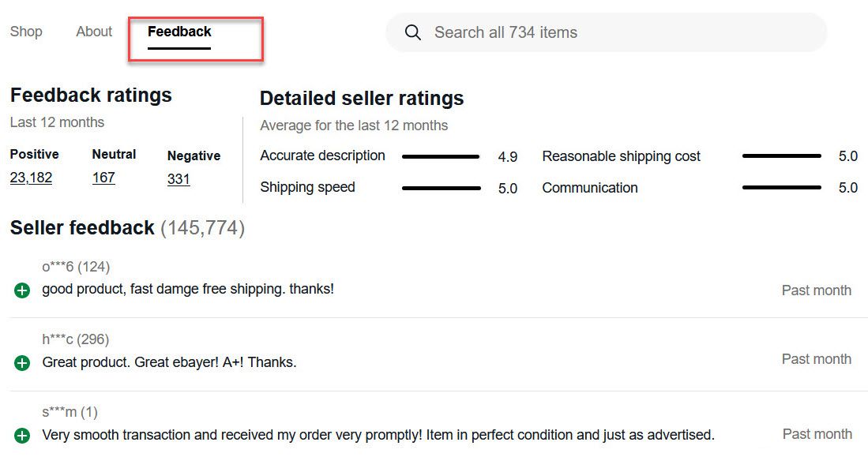Open the Shop tab
868x457 pixels.
pyautogui.click(x=26, y=32)
